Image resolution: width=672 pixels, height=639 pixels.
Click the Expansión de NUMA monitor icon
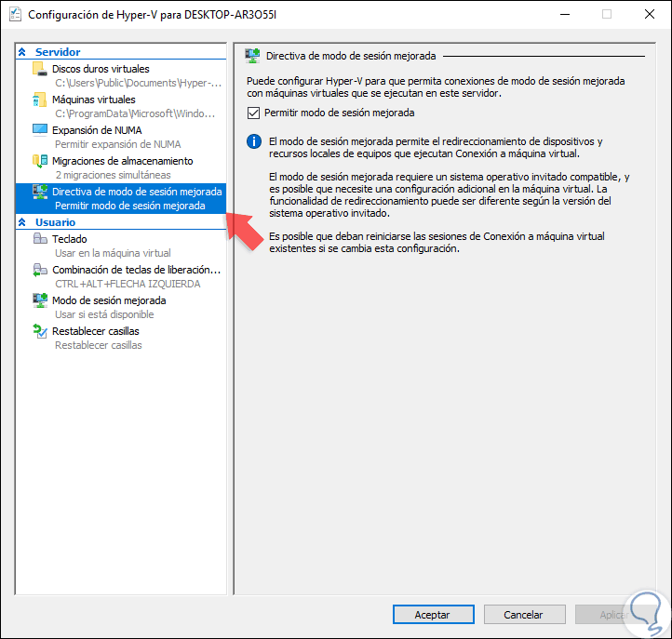click(40, 130)
